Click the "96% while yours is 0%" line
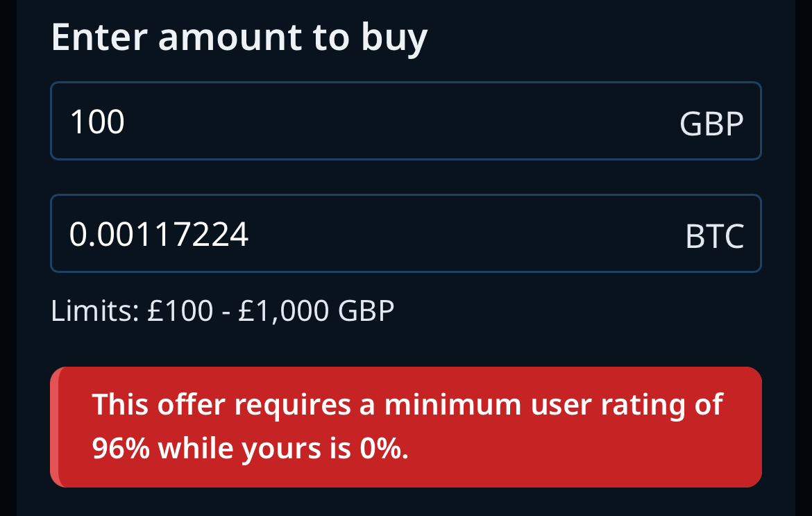The height and width of the screenshot is (516, 812). 251,449
